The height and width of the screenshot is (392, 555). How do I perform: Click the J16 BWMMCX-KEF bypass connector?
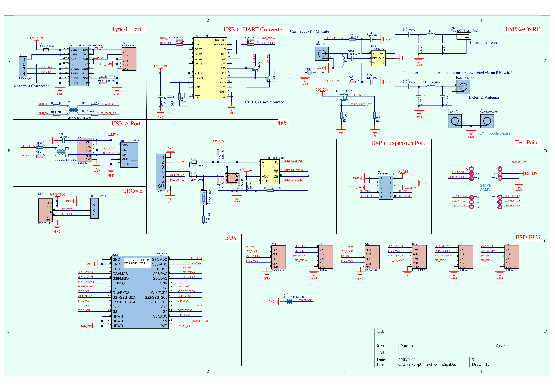487,121
